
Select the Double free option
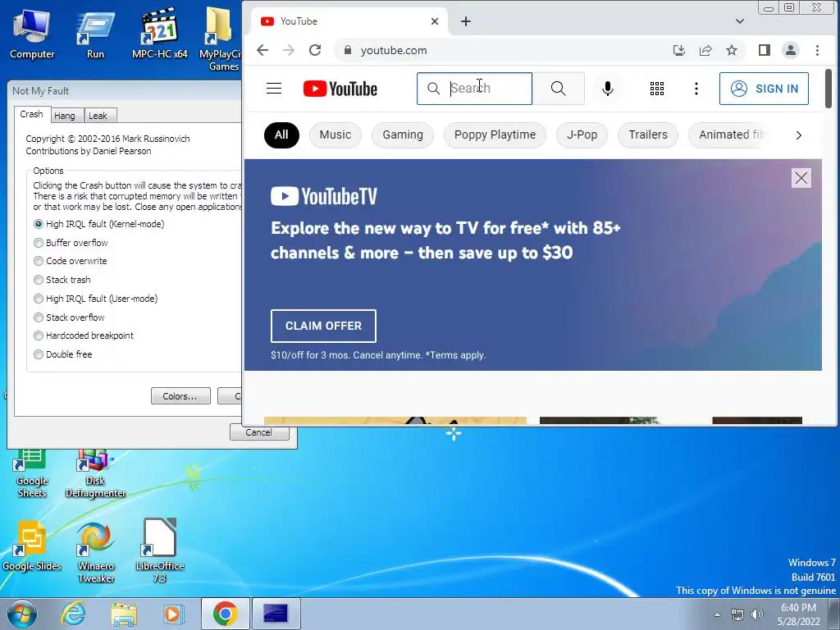coord(62,354)
